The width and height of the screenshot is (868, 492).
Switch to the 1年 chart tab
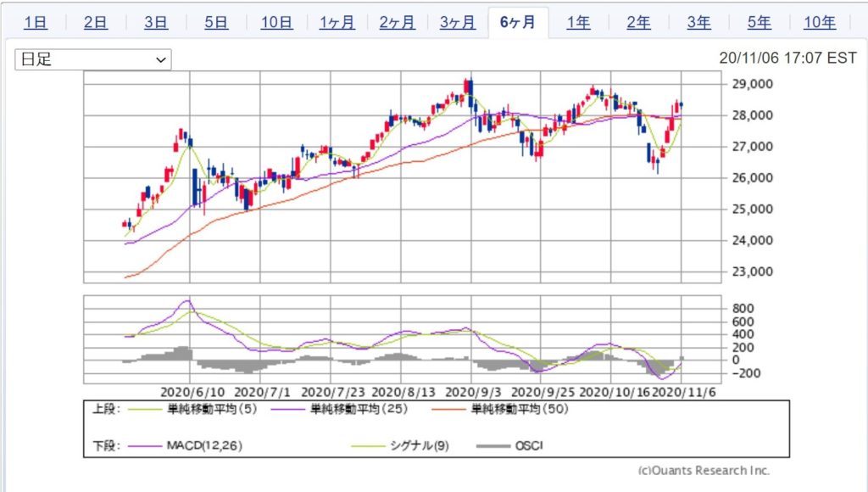[578, 23]
